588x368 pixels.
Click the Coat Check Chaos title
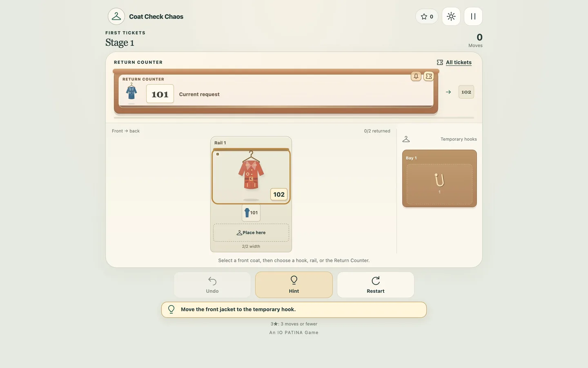coord(156,16)
